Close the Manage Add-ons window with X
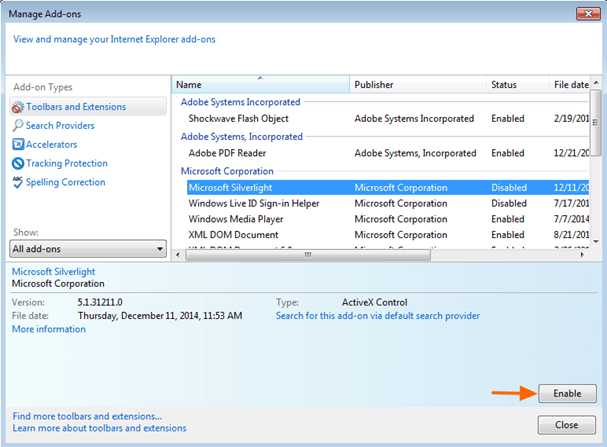 click(x=588, y=14)
